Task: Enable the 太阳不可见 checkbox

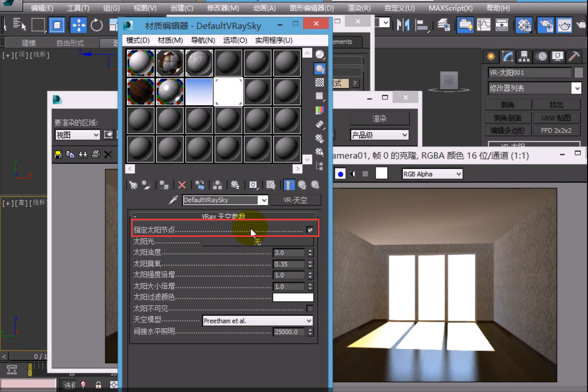Action: (x=310, y=308)
